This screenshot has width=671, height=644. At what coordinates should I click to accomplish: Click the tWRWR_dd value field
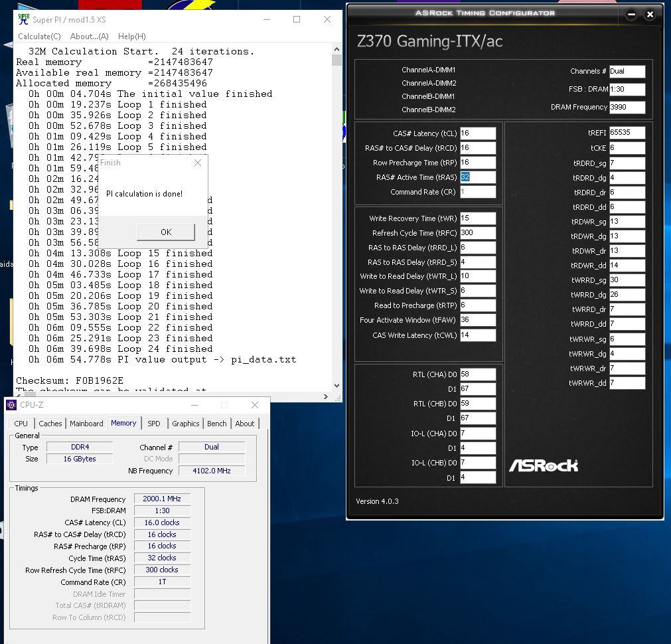(x=627, y=383)
